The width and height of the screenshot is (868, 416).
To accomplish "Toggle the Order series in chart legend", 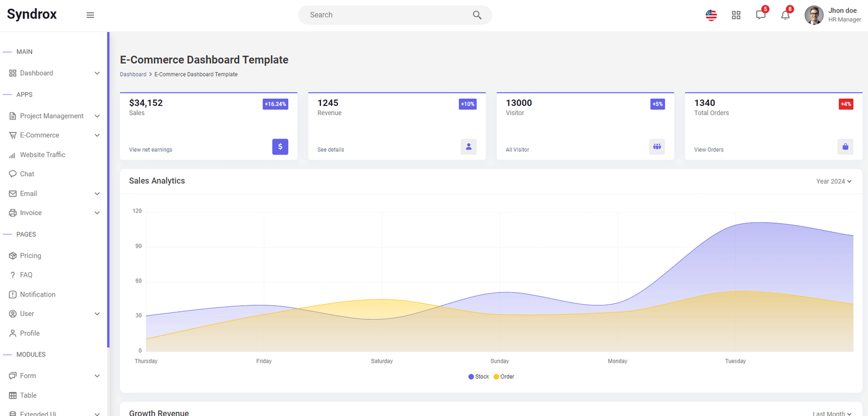I will (x=504, y=376).
